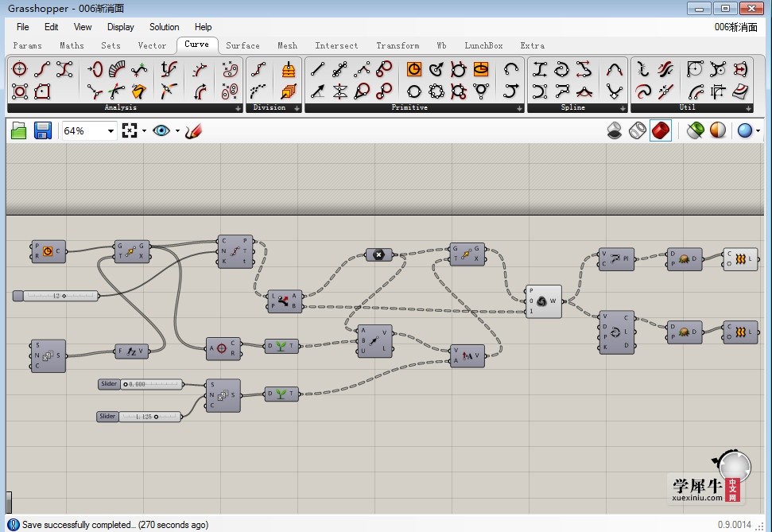772x532 pixels.
Task: Switch to Wireframe preview mode toggle
Action: 637,131
